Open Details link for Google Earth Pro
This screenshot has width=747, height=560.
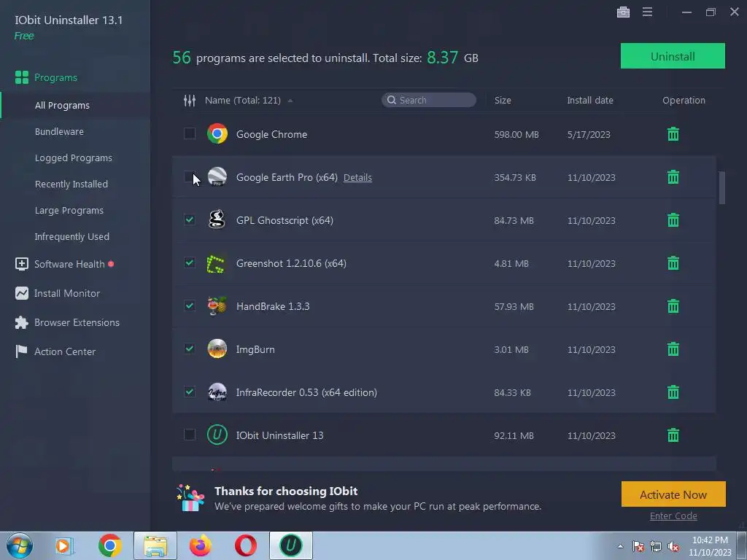(x=357, y=178)
